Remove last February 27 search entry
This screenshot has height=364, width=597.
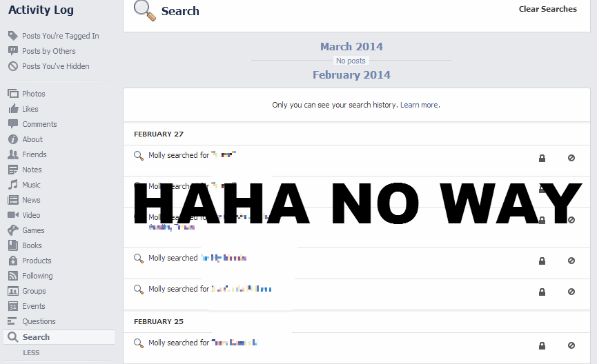[571, 292]
